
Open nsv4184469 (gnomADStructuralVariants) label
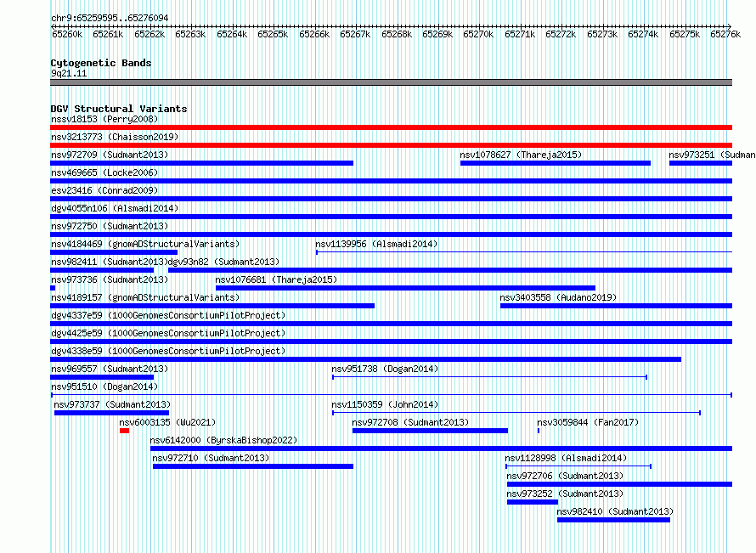pos(145,244)
